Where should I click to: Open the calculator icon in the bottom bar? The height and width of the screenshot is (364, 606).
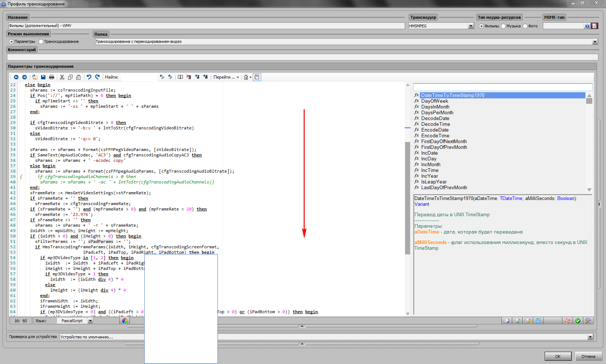pyautogui.click(x=538, y=321)
